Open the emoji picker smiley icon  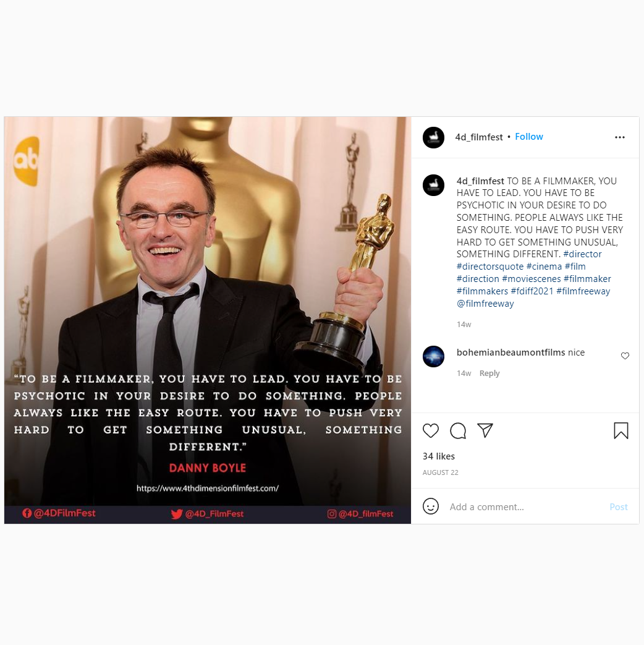(431, 506)
